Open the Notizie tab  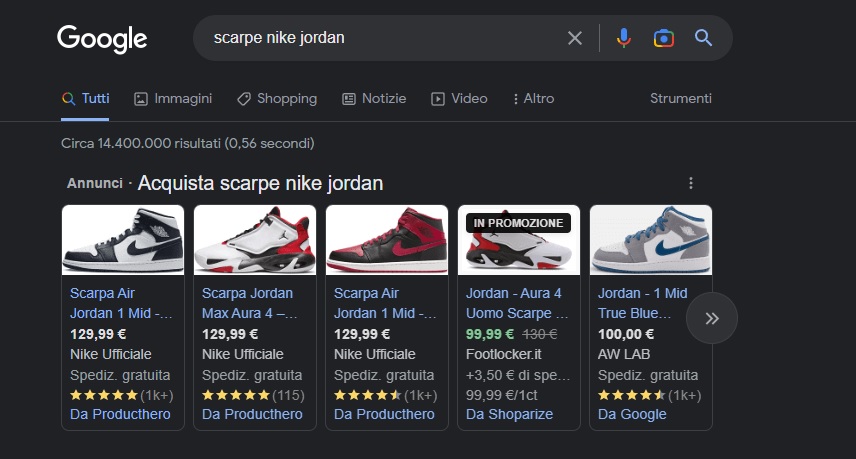(x=374, y=99)
